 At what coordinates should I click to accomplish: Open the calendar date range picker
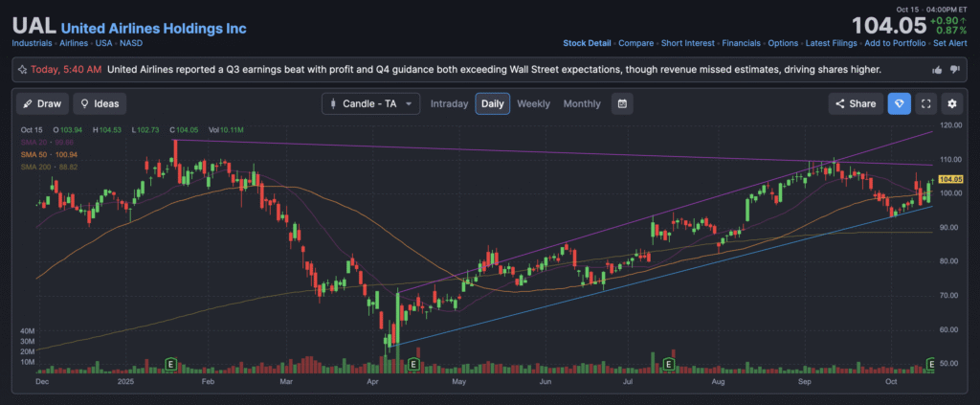(622, 103)
